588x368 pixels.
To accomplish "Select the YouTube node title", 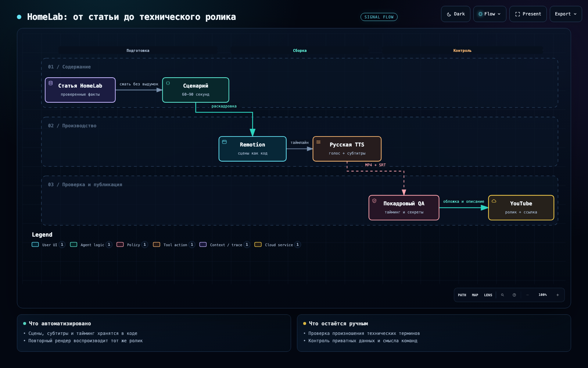I will tap(521, 204).
